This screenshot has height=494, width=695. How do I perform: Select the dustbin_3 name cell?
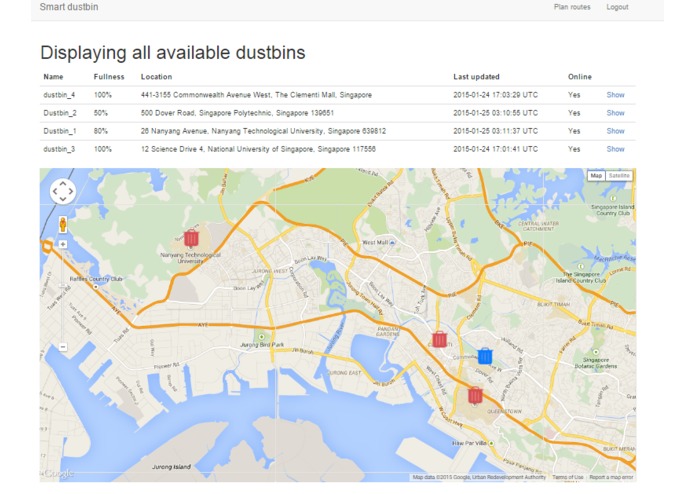[x=59, y=149]
